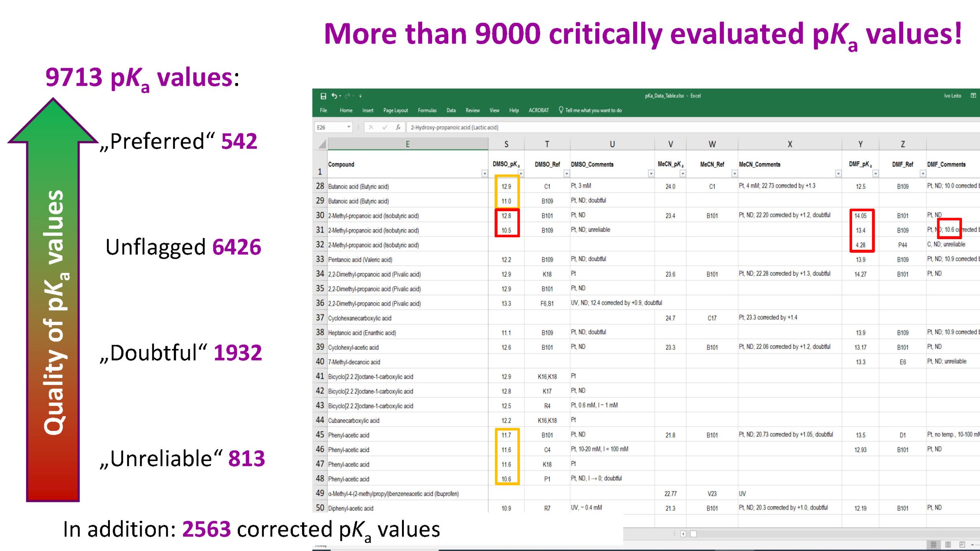The width and height of the screenshot is (980, 551).
Task: Click the Undo arrow icon
Action: click(x=334, y=96)
